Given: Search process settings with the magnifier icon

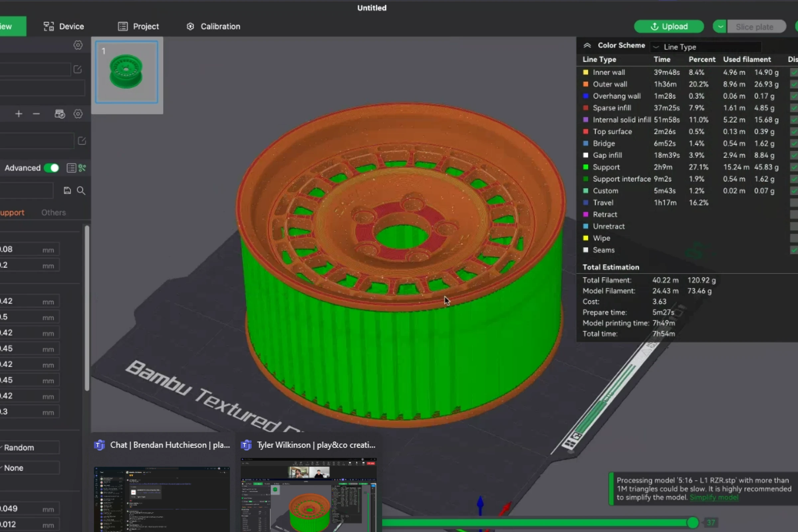Looking at the screenshot, I should [81, 190].
